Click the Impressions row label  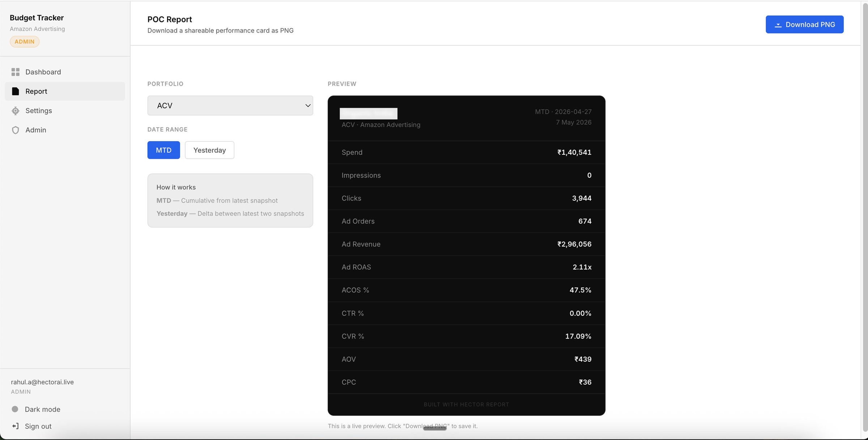tap(361, 175)
